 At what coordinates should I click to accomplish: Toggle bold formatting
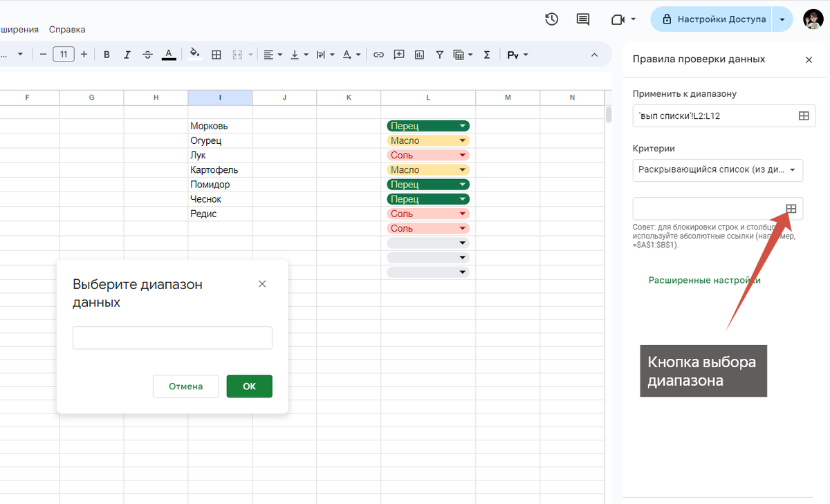tap(107, 54)
